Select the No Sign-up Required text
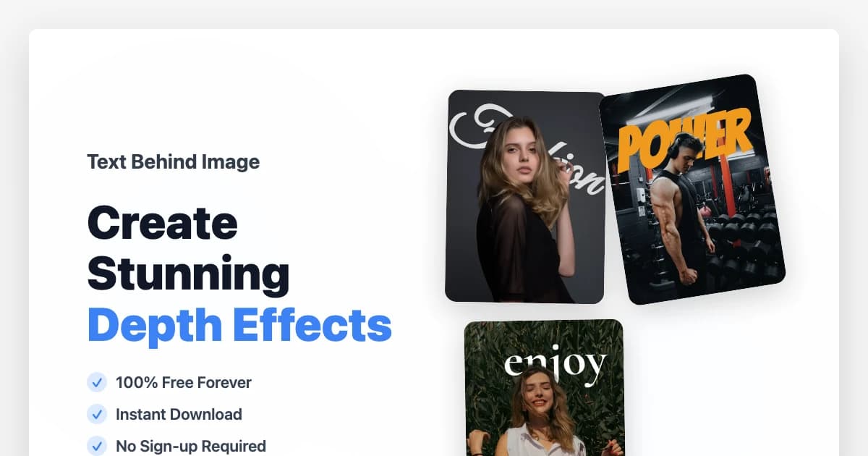The image size is (868, 456). tap(191, 446)
